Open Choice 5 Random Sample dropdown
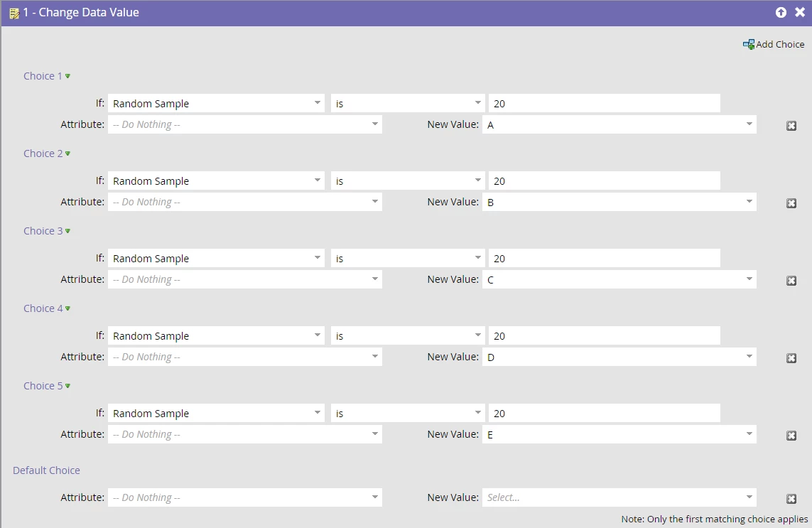The width and height of the screenshot is (812, 528). click(216, 413)
